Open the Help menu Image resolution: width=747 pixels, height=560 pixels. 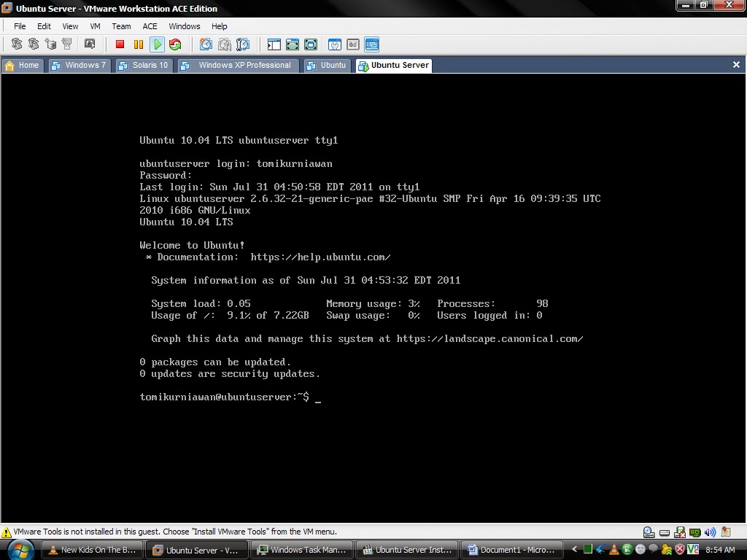(219, 26)
